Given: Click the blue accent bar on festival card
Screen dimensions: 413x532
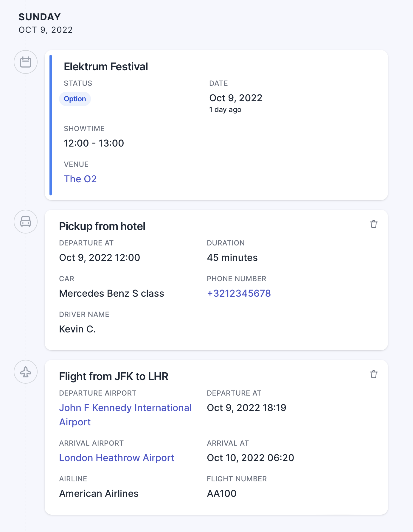Looking at the screenshot, I should coord(51,125).
